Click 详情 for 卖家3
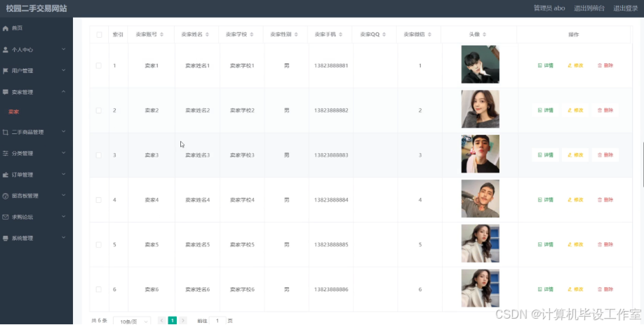 (545, 155)
